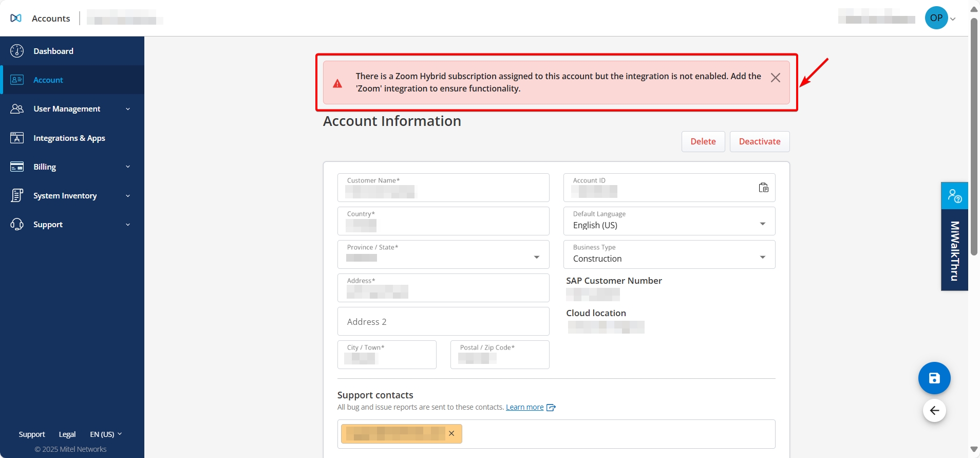The image size is (980, 458).
Task: Click the Support headset icon
Action: [x=17, y=224]
